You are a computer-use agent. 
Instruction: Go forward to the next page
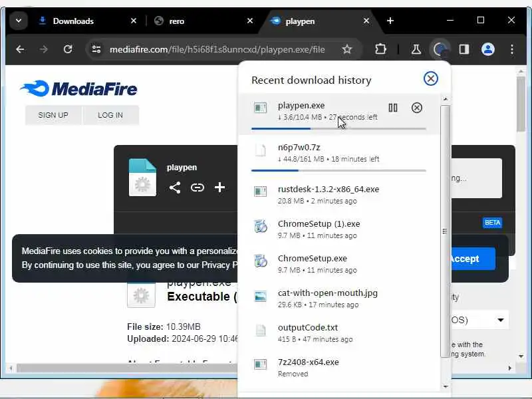click(x=44, y=49)
